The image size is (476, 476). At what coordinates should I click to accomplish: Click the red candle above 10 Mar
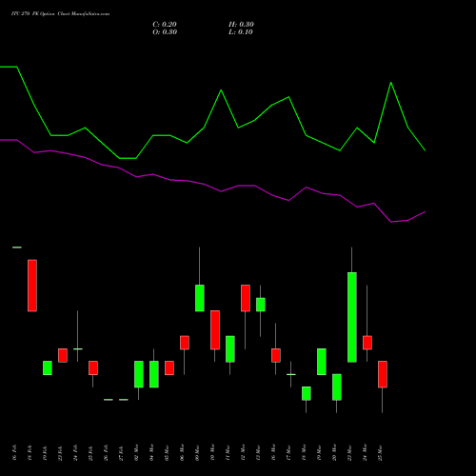click(215, 330)
